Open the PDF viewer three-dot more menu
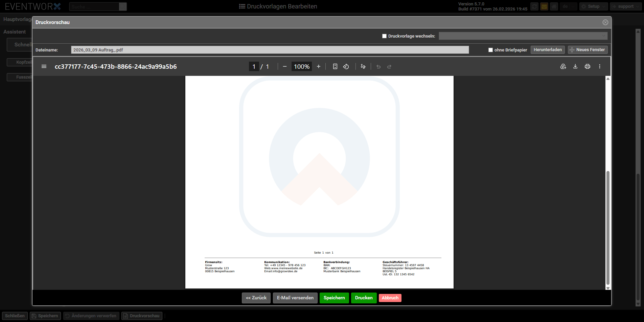The height and width of the screenshot is (322, 644). pyautogui.click(x=600, y=67)
